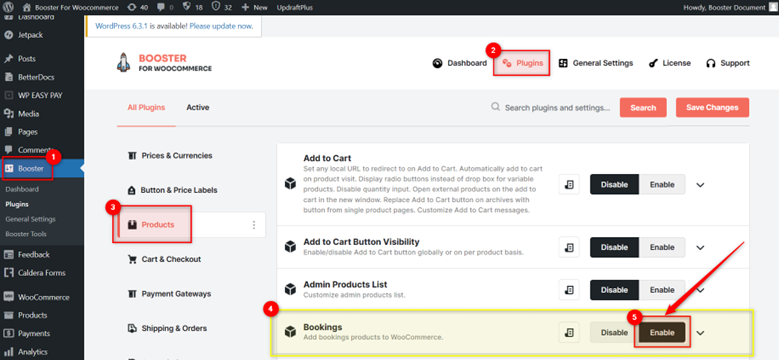
Task: Disable the Bookings module
Action: click(x=614, y=332)
